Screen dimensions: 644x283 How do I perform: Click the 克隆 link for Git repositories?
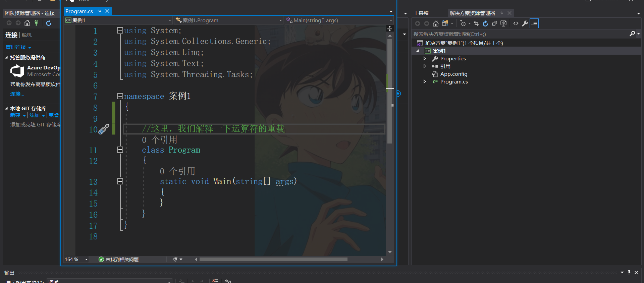(53, 115)
